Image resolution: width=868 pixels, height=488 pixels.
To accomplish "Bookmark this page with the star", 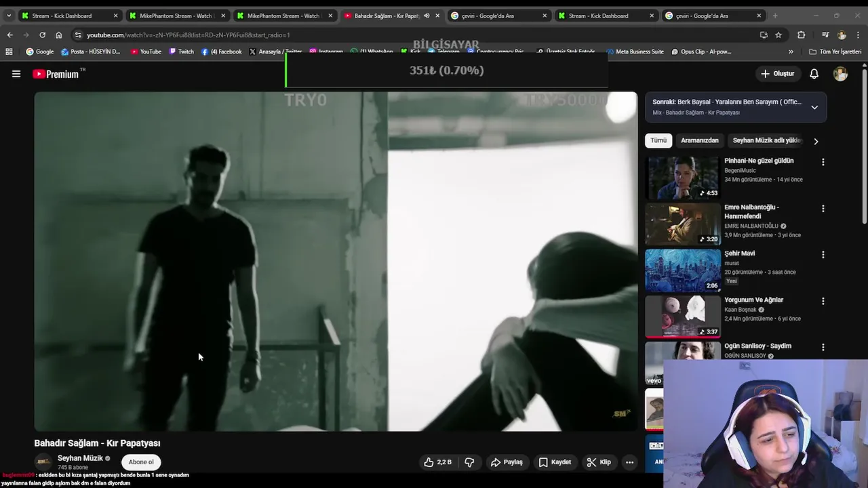I will [x=778, y=35].
